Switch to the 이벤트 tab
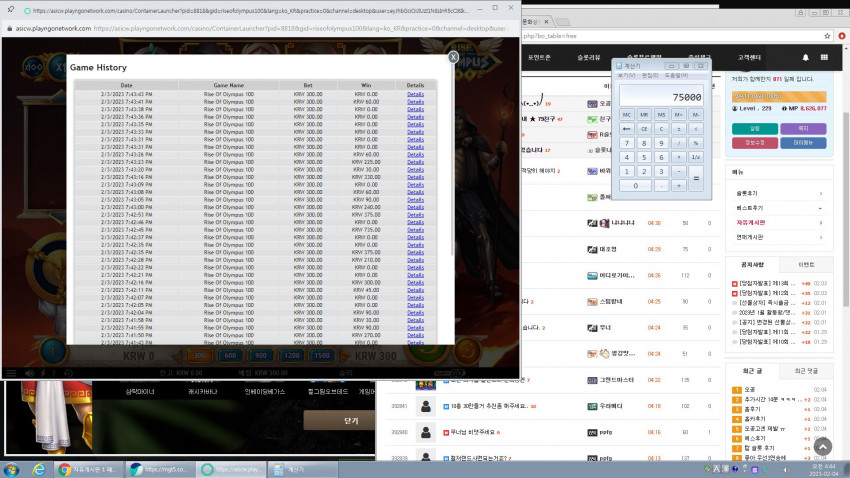850x478 pixels. click(806, 264)
